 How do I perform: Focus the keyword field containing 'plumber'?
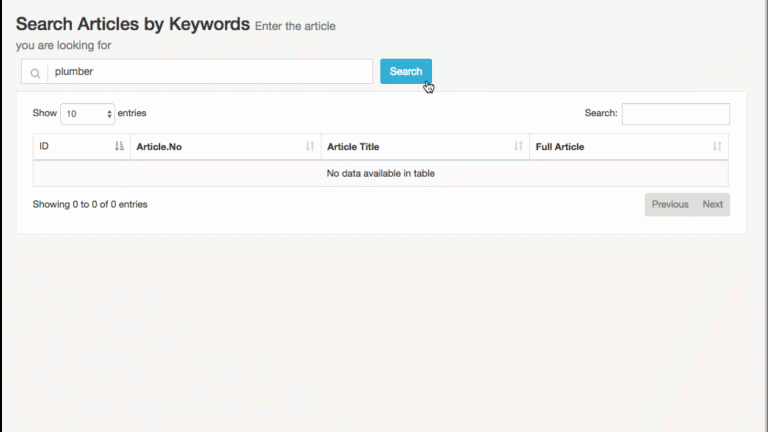coord(210,72)
